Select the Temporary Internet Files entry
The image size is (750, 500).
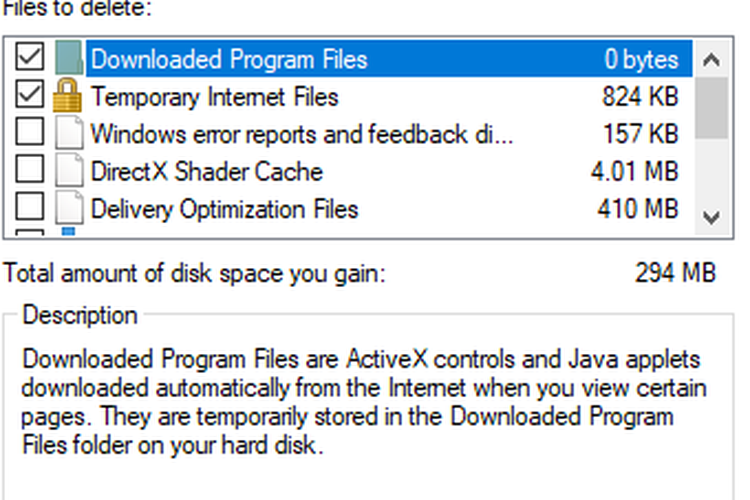[389, 96]
